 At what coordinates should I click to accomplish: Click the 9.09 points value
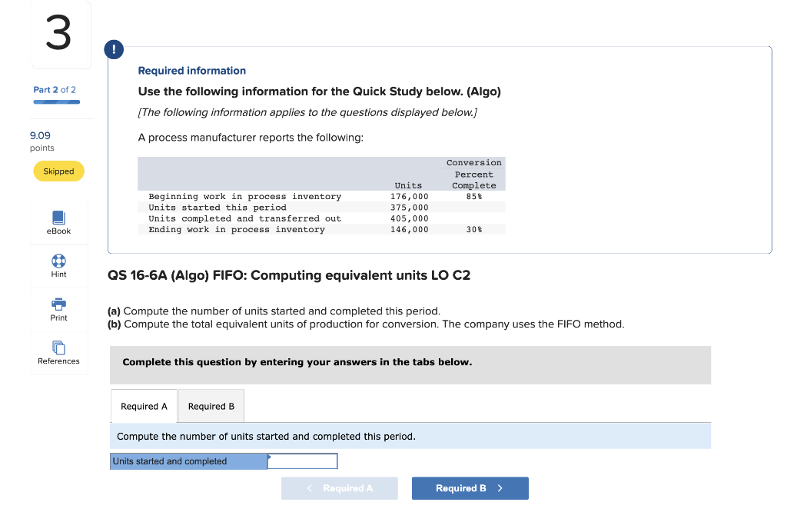[39, 135]
